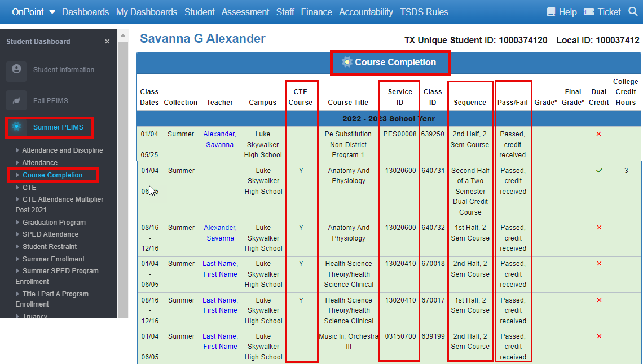Image resolution: width=643 pixels, height=364 pixels.
Task: Click the red X for Pe Substitution row
Action: (x=599, y=134)
